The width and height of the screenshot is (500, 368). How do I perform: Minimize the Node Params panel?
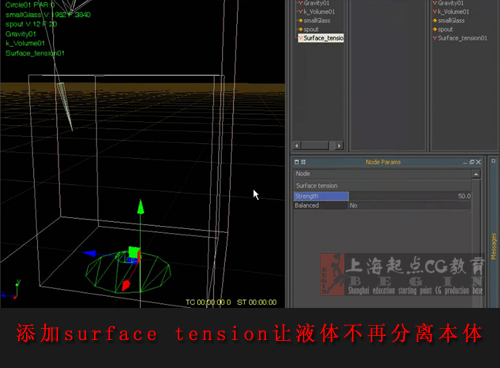[x=465, y=162]
